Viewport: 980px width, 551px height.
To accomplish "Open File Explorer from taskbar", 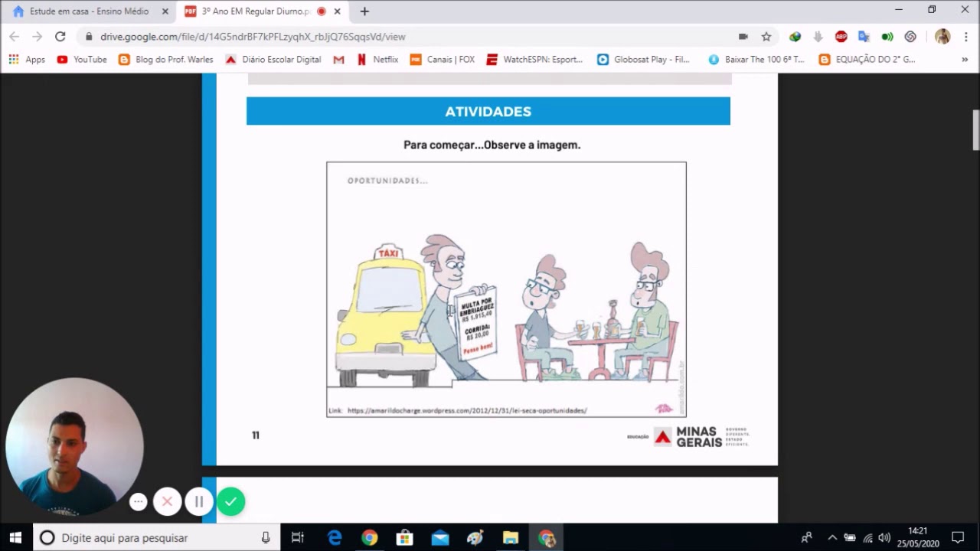I will click(x=511, y=537).
